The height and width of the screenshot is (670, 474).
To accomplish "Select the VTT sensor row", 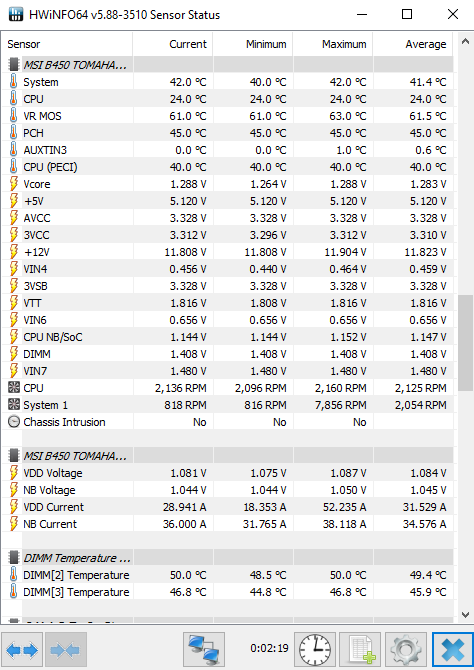I will tap(227, 303).
